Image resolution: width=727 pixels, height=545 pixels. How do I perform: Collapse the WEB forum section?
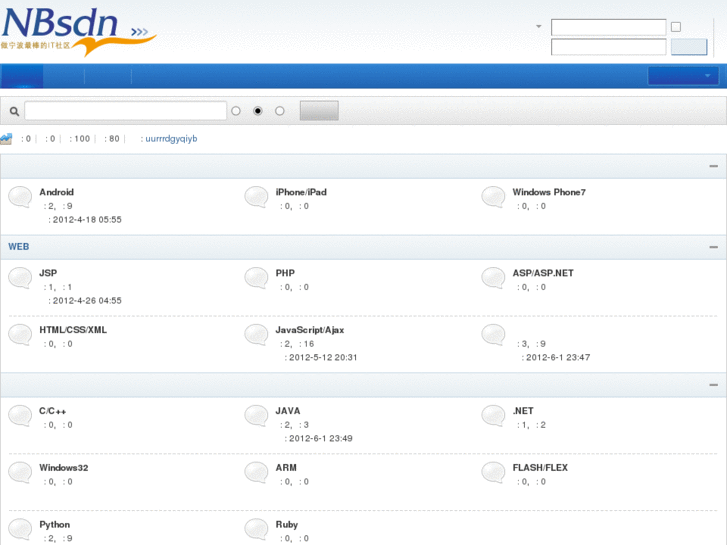pyautogui.click(x=713, y=247)
